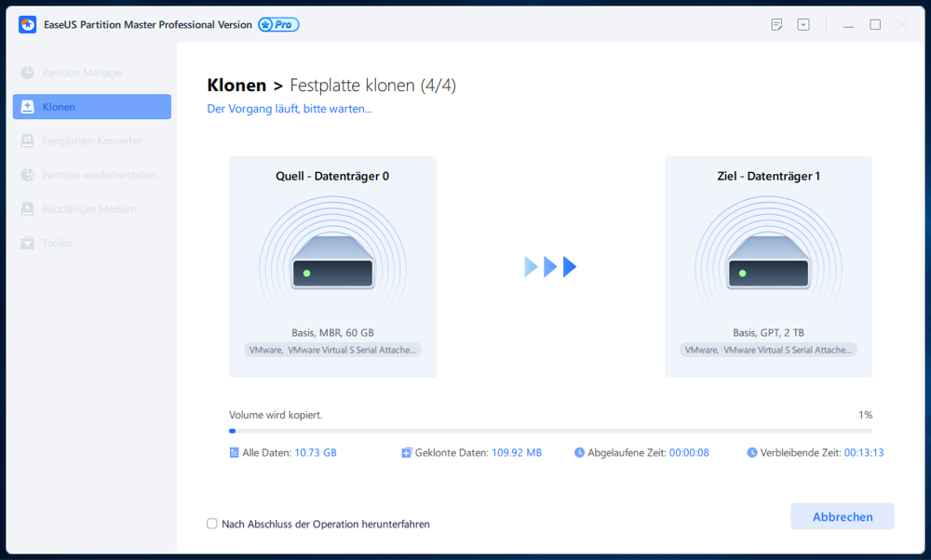
Task: Maximize the Partition Master window
Action: 875,25
